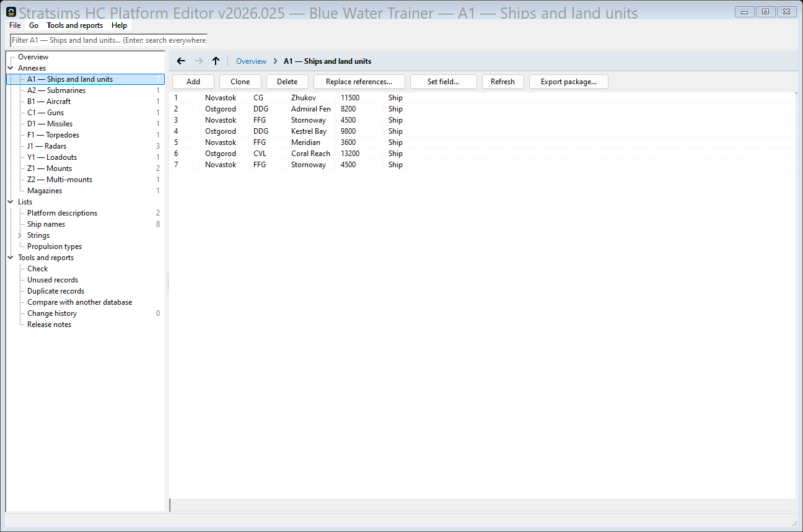Expand the Strings tree node
The height and width of the screenshot is (532, 803).
tap(20, 235)
